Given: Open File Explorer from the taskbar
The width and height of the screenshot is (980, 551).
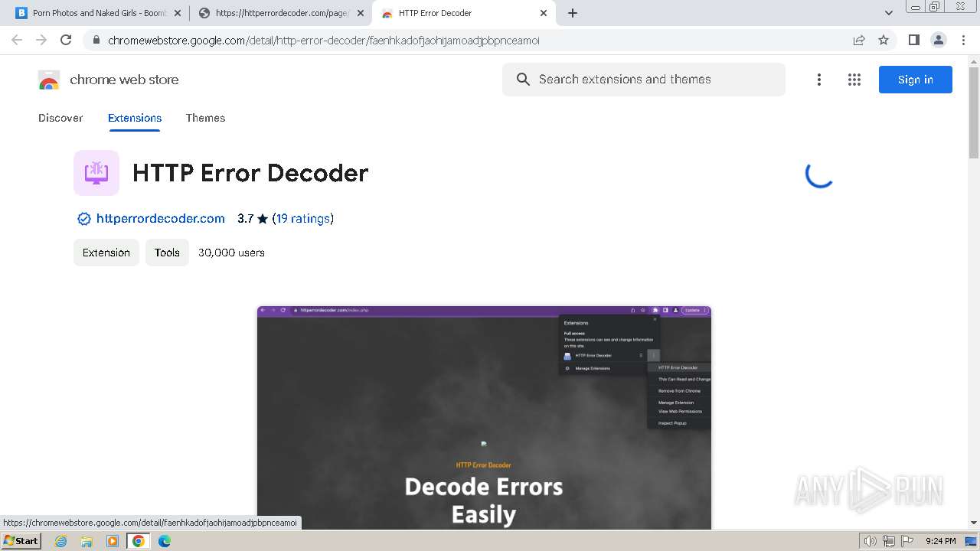Looking at the screenshot, I should click(87, 541).
